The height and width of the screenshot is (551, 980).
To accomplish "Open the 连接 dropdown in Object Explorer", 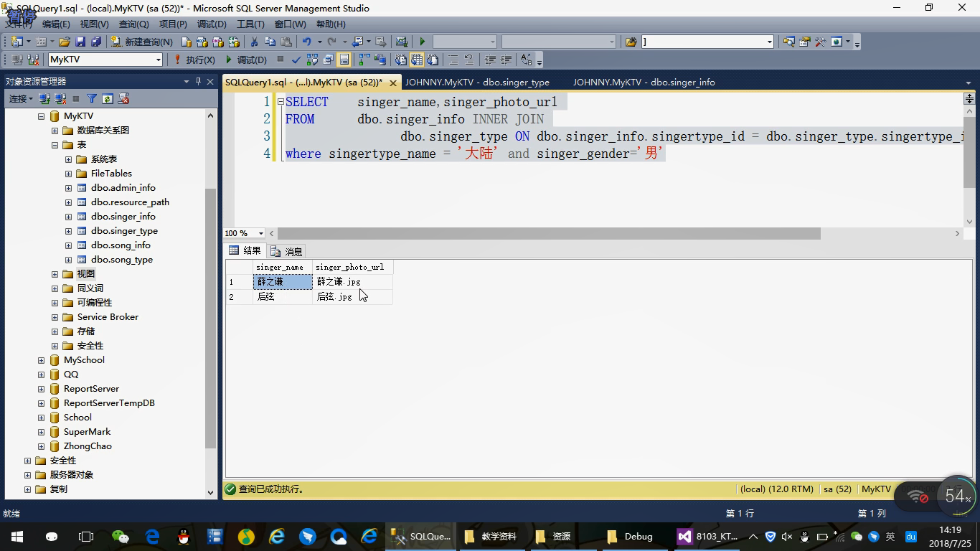I will pos(21,98).
